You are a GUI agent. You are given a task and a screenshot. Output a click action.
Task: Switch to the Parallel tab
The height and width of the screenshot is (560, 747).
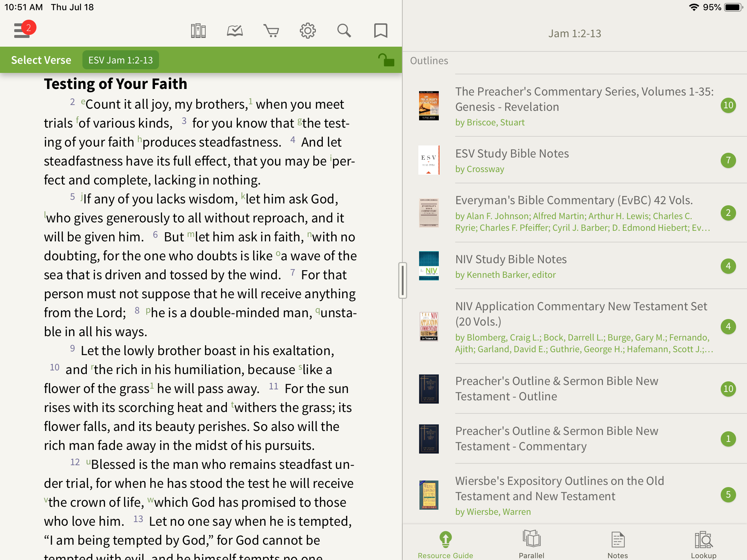click(x=531, y=545)
